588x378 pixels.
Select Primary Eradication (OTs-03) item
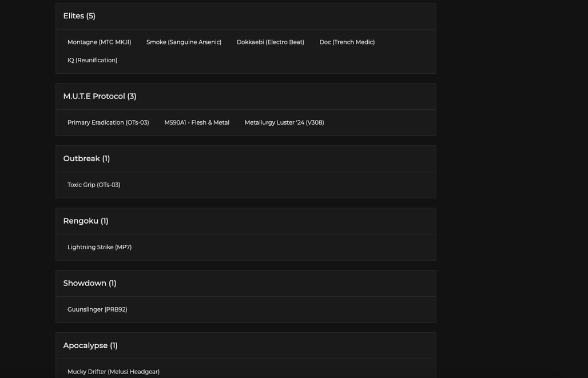[x=108, y=122]
